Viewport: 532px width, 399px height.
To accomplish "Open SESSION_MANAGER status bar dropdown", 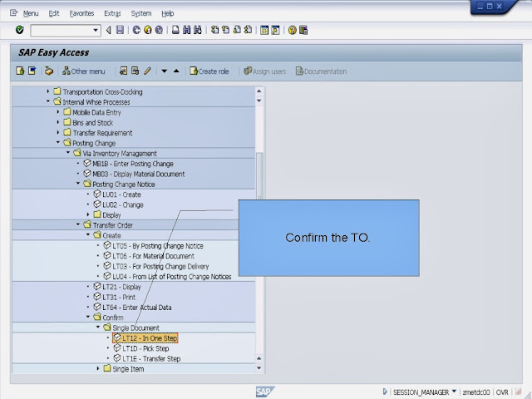I will 454,392.
